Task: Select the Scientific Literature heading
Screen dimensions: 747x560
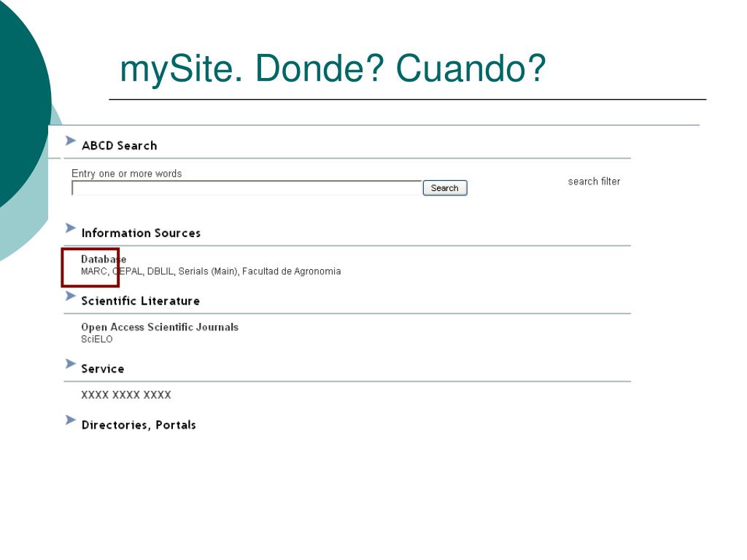Action: [140, 301]
